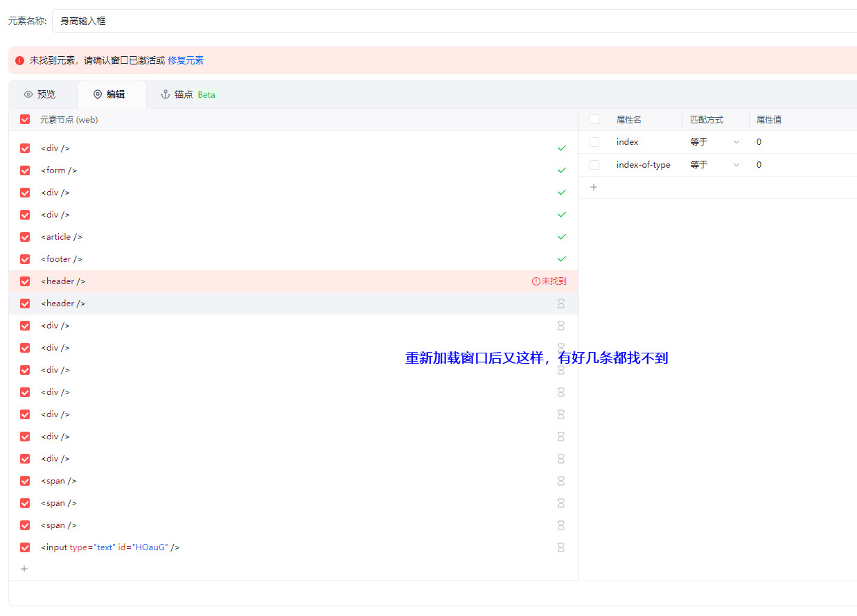Switch to the 预览 tab
The image size is (857, 616).
(x=39, y=94)
